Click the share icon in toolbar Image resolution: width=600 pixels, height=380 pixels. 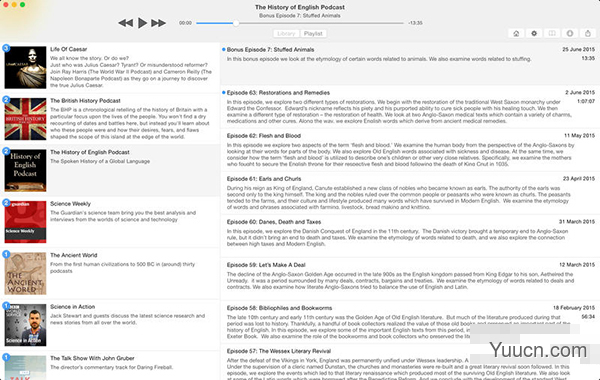[x=588, y=34]
